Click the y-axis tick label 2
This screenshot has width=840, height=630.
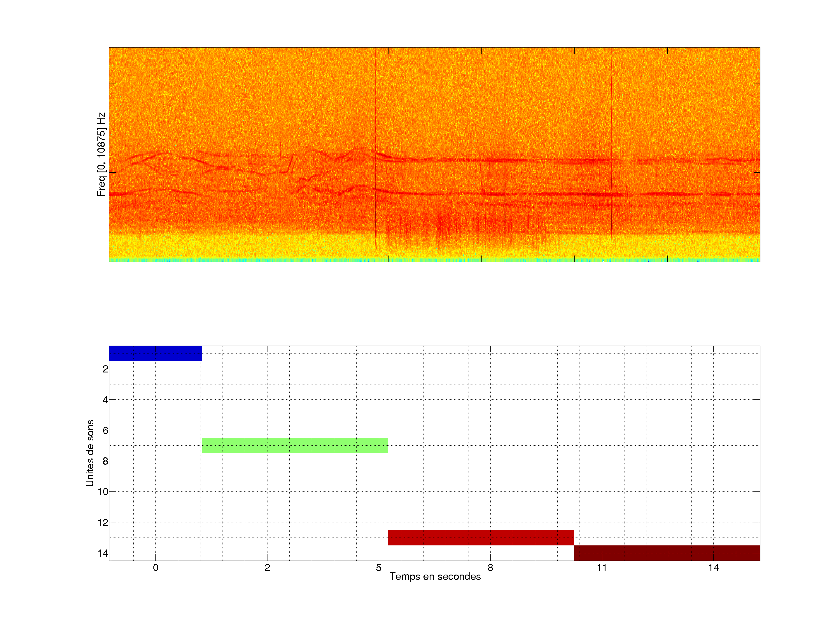pyautogui.click(x=105, y=369)
